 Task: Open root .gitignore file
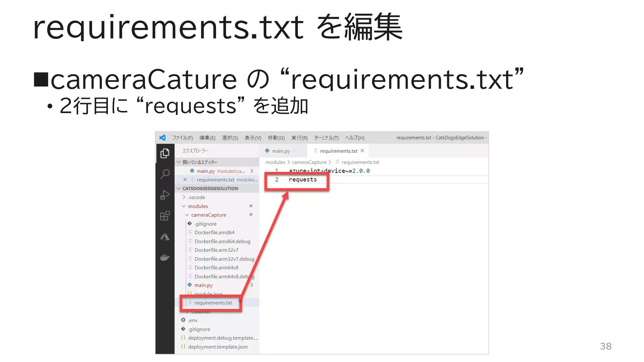(217, 329)
